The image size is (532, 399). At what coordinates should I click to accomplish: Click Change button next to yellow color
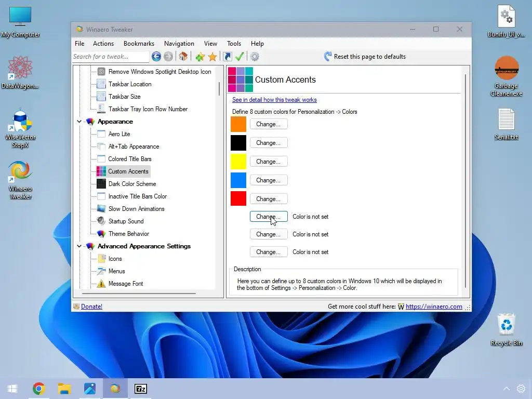pyautogui.click(x=269, y=162)
